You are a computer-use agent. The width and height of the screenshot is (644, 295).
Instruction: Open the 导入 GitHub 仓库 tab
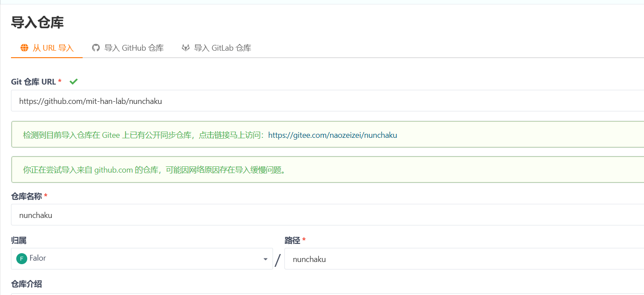point(127,48)
